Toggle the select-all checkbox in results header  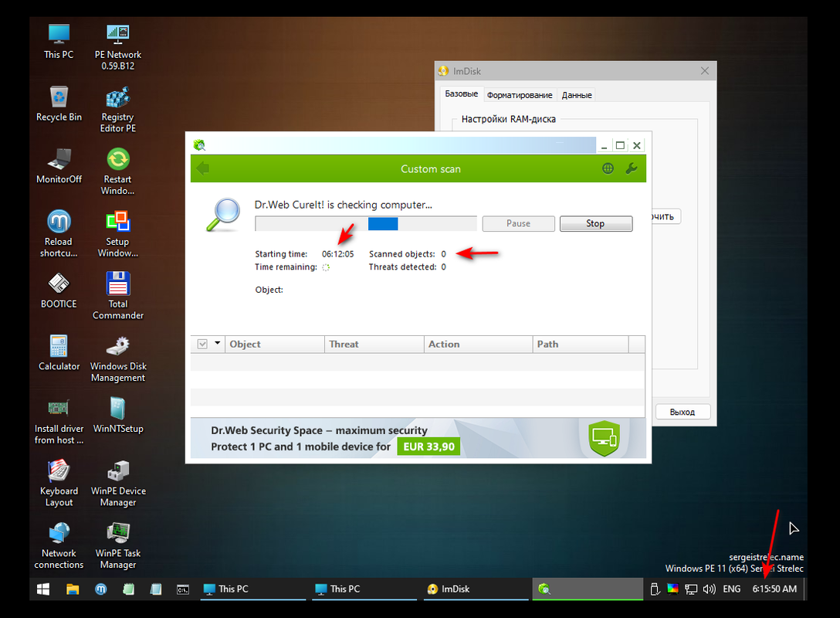point(202,344)
